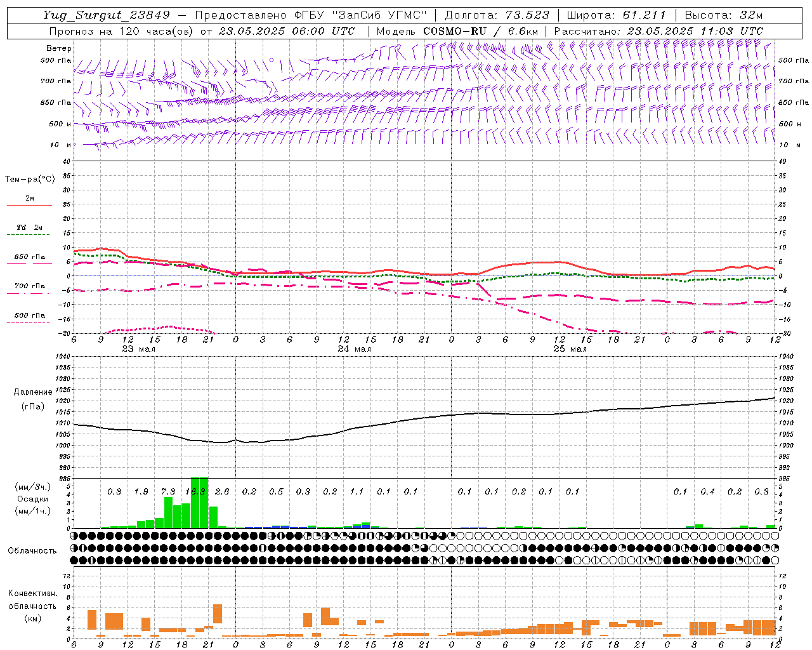Select the (мм/1ч.) precipitation unit label
The width and height of the screenshot is (812, 650).
point(32,510)
